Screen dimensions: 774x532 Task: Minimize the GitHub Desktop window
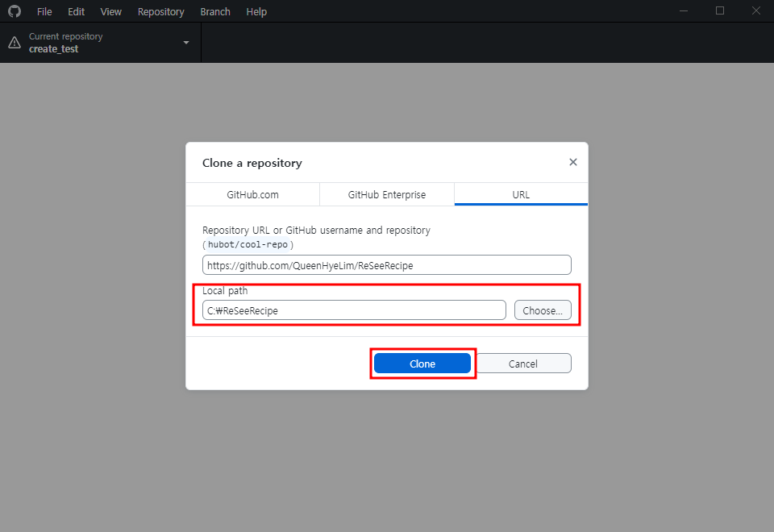point(684,10)
